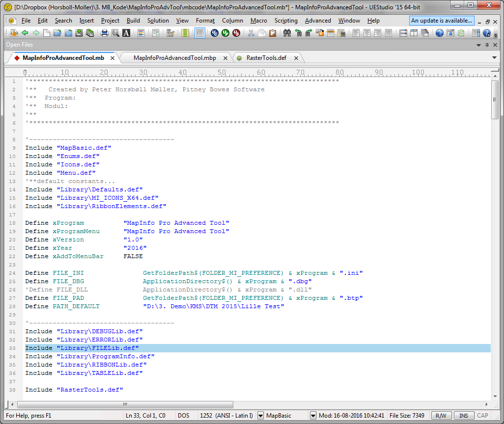This screenshot has height=424, width=504.
Task: Toggle the column mode icon
Action: point(185,33)
